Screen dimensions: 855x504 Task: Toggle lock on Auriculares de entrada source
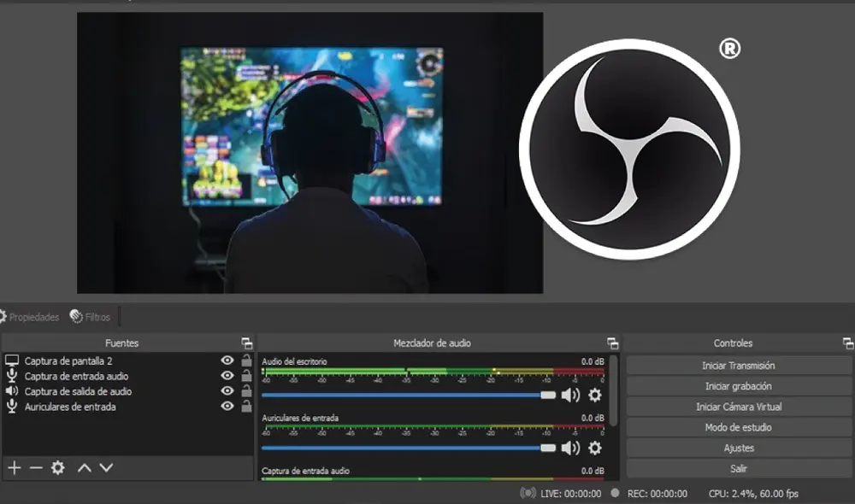point(246,407)
